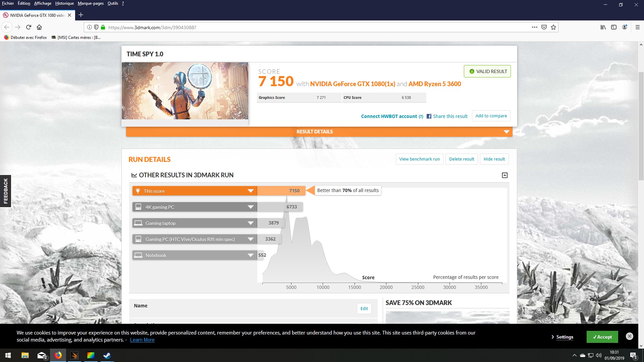Accept cookies with the green button

pos(602,337)
